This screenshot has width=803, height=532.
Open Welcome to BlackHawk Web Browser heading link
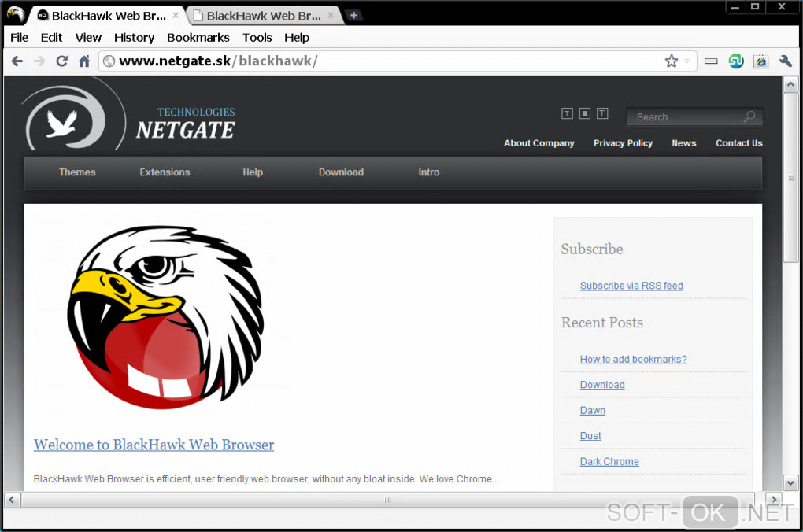(154, 445)
